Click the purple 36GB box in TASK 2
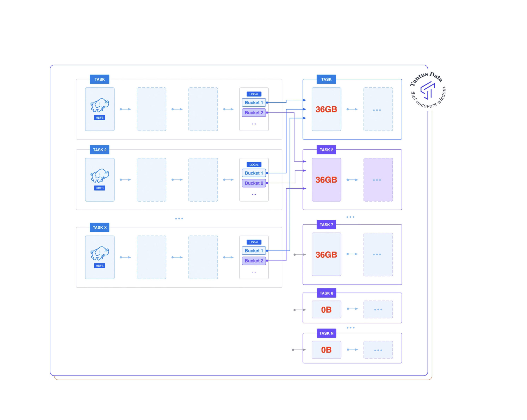Viewport: 527px width, 420px height. (326, 180)
